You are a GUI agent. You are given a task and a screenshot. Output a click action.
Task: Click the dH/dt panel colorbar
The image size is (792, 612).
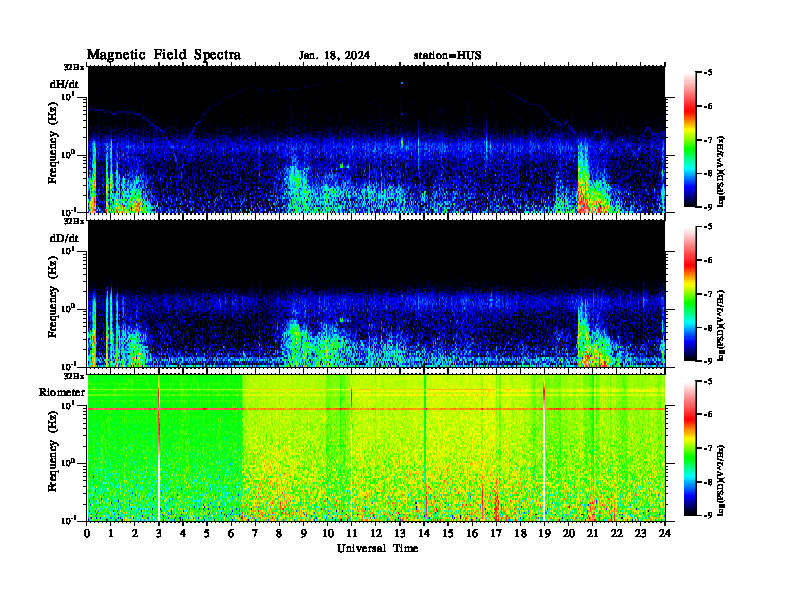click(x=689, y=140)
